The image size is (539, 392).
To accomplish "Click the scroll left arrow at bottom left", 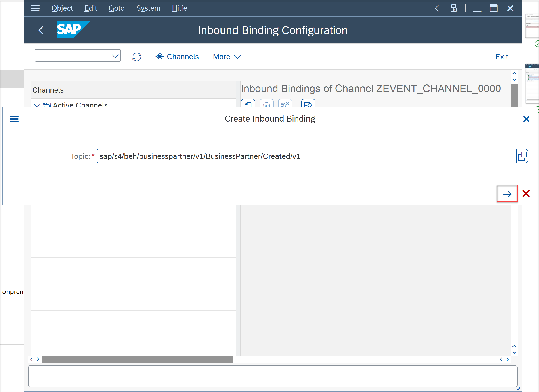I will click(x=32, y=359).
